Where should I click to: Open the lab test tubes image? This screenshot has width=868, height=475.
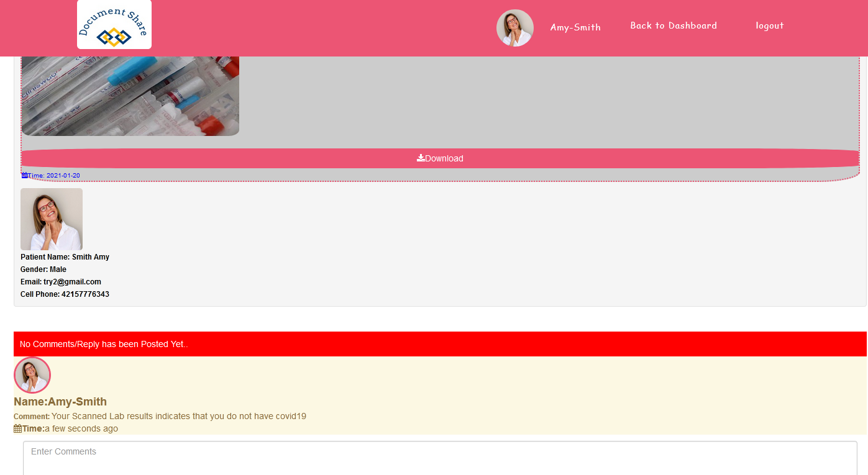coord(130,96)
